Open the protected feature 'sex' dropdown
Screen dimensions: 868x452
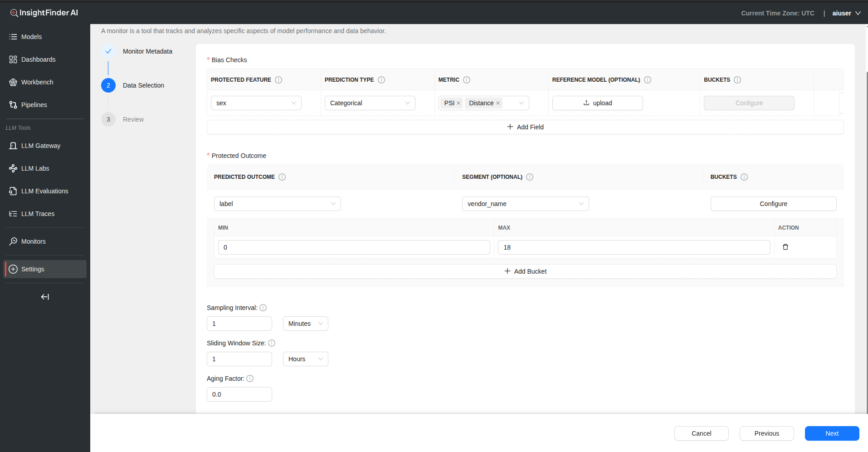(x=256, y=103)
